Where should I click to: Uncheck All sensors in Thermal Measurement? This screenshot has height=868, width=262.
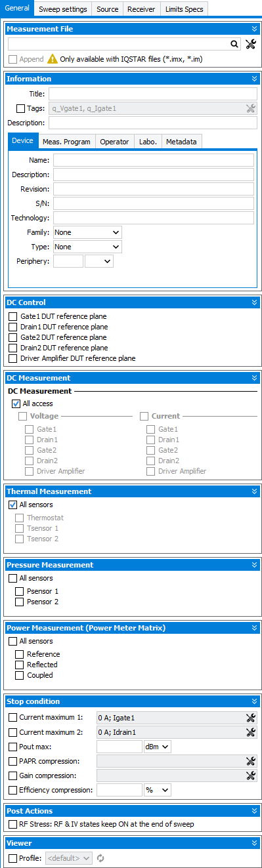(x=13, y=505)
